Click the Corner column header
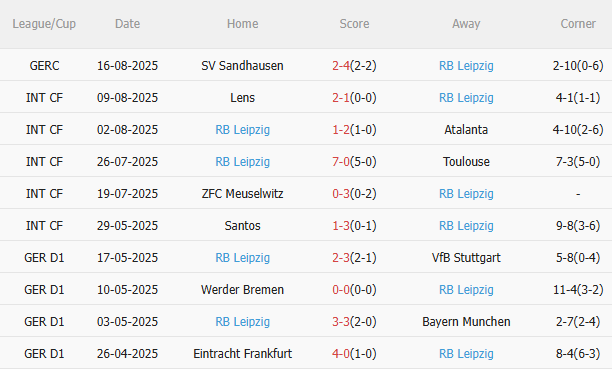Image resolution: width=612 pixels, height=377 pixels. point(578,24)
